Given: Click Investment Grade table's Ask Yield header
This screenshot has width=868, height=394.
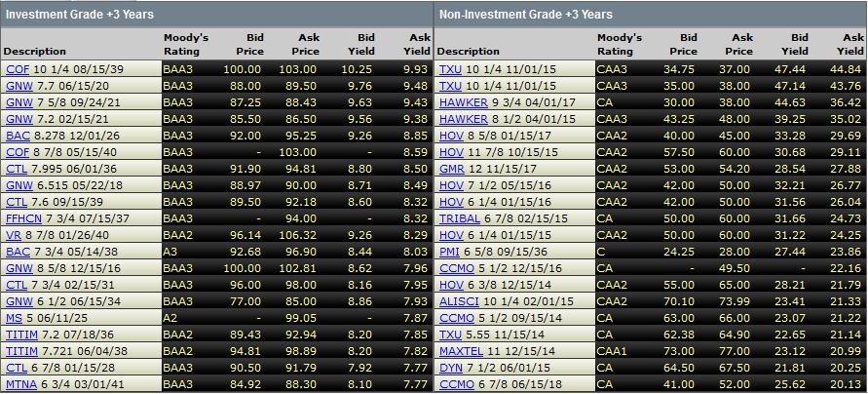Looking at the screenshot, I should pos(419,44).
